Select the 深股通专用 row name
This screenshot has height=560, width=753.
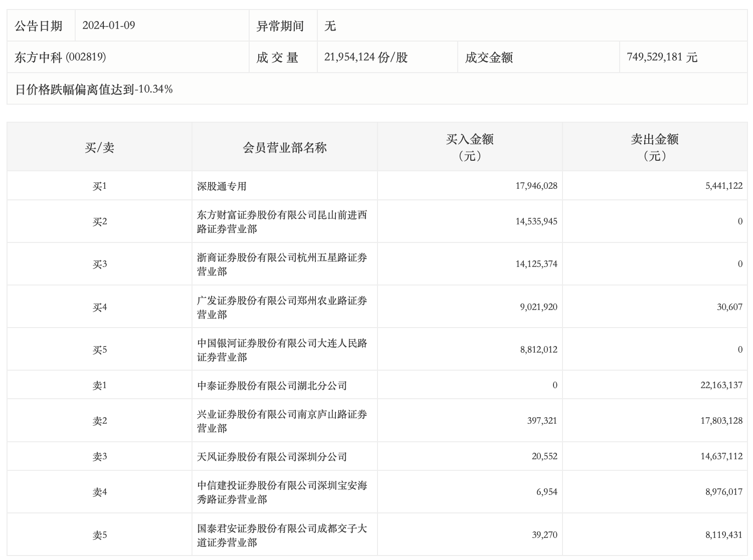pos(222,186)
